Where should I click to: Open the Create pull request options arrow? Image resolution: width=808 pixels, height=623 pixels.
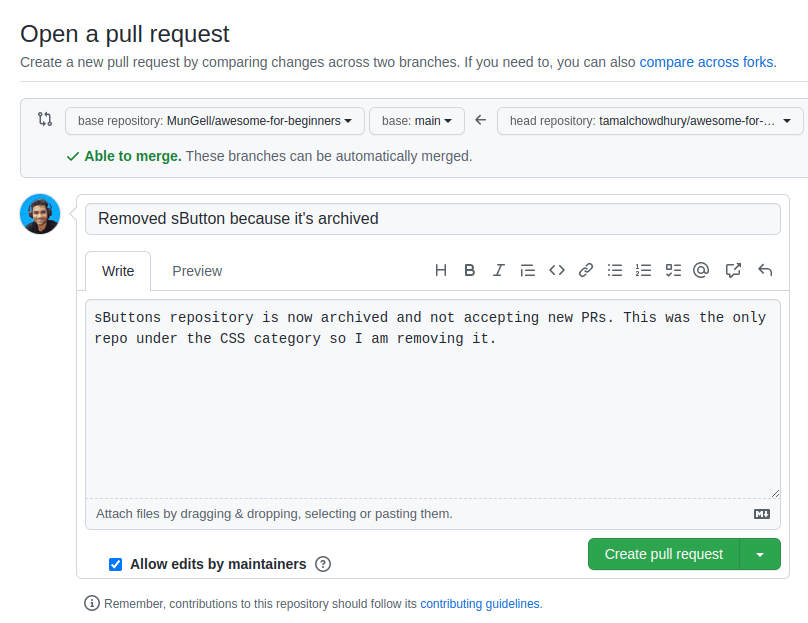(760, 554)
